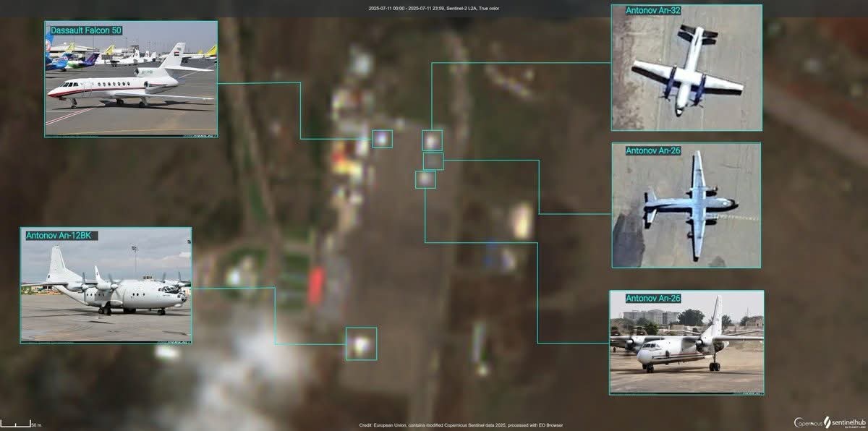Click the European Union credit text
868x431 pixels.
(461, 425)
